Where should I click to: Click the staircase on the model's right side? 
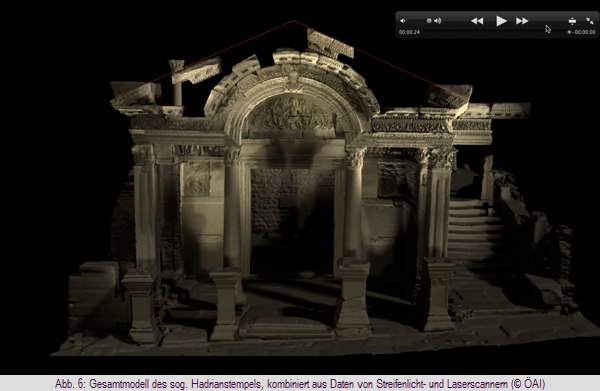point(474,230)
